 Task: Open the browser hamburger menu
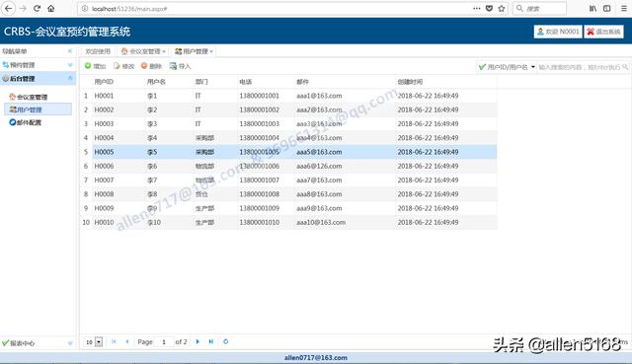pos(623,8)
